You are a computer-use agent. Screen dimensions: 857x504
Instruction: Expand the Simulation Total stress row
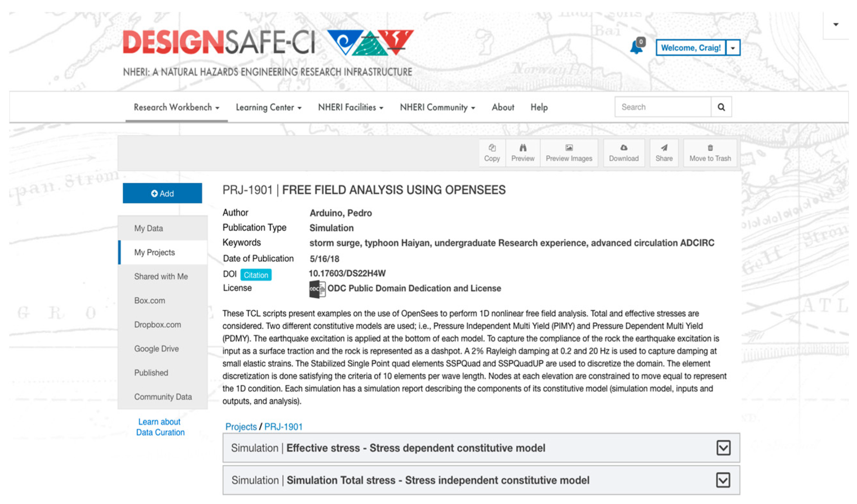coord(723,480)
